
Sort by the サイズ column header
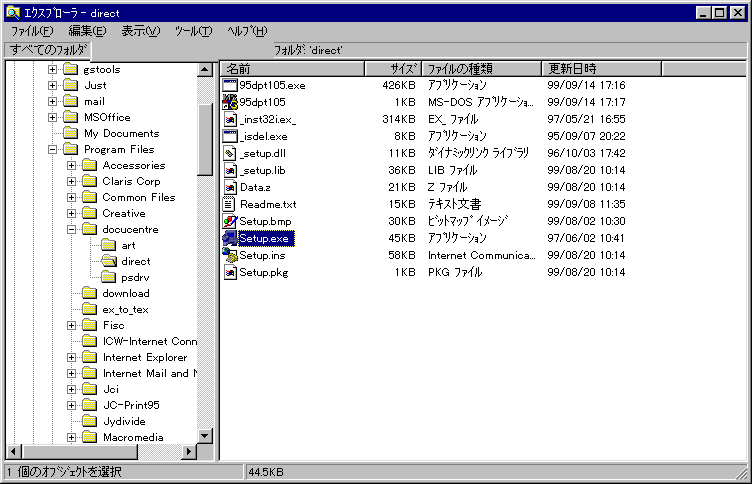pos(393,69)
